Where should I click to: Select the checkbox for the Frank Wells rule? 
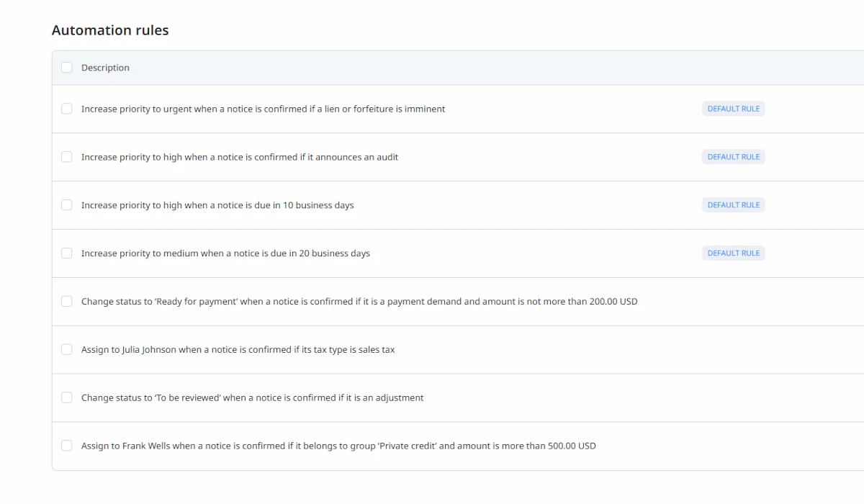[67, 446]
